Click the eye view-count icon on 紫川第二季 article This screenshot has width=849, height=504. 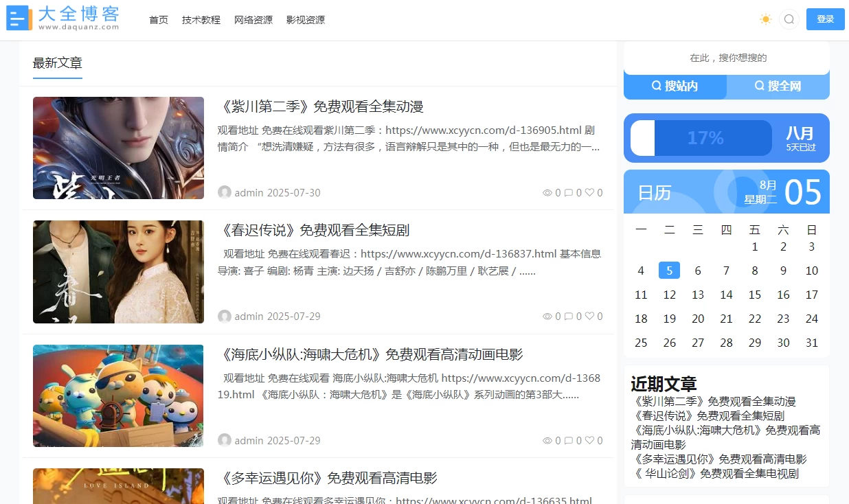coord(547,192)
